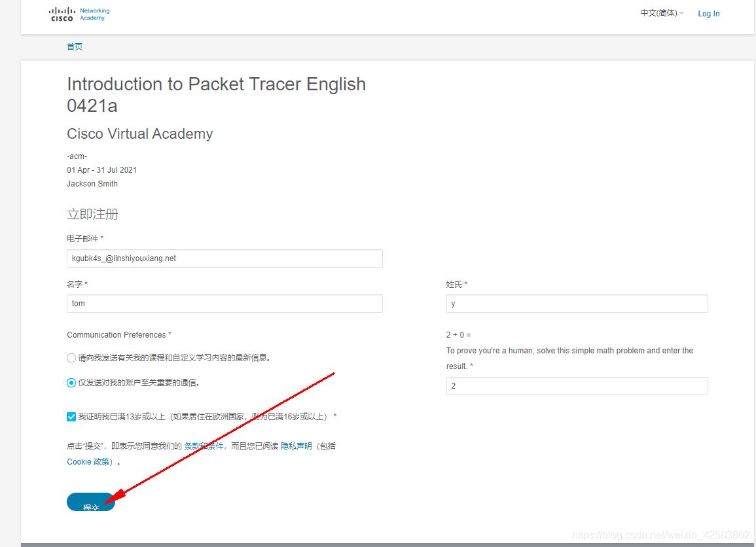Toggle the age 13 certification checkbox
The width and height of the screenshot is (756, 547).
click(71, 416)
